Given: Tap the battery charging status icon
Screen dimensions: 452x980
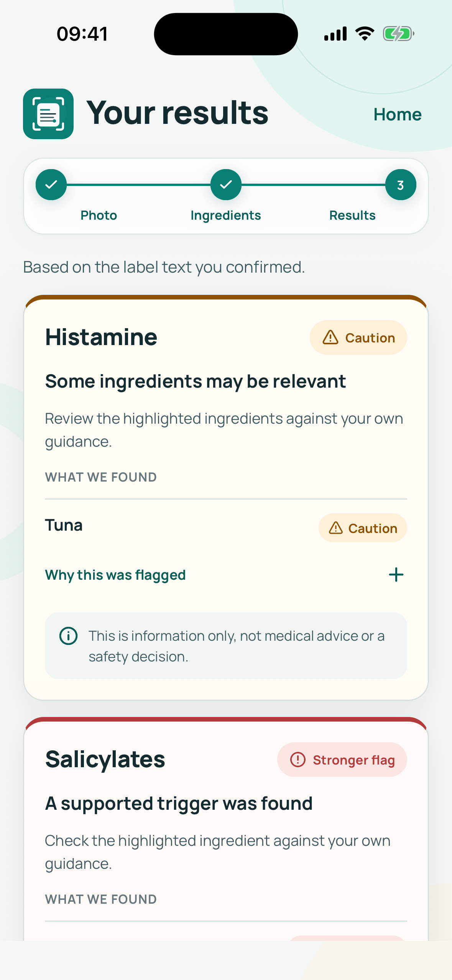Looking at the screenshot, I should coord(398,34).
